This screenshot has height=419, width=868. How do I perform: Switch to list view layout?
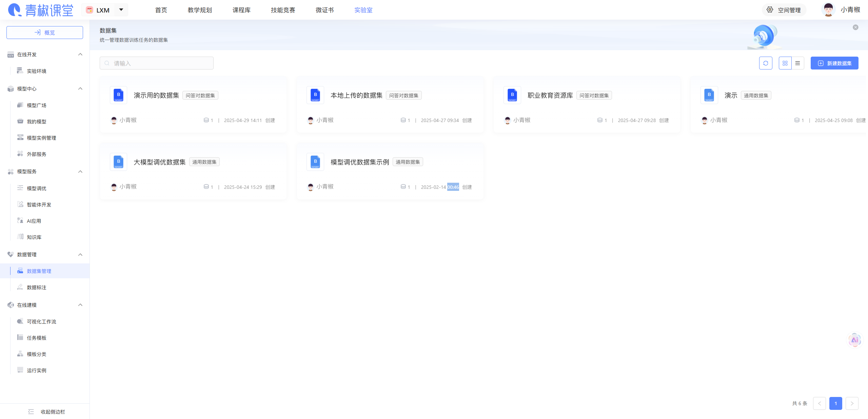(x=797, y=63)
